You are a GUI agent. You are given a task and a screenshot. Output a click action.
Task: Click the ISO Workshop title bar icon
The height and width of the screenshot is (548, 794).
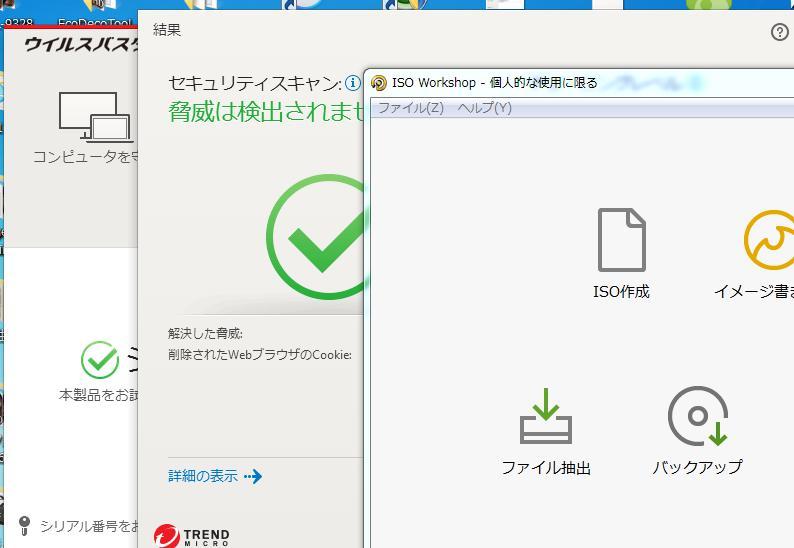[379, 83]
